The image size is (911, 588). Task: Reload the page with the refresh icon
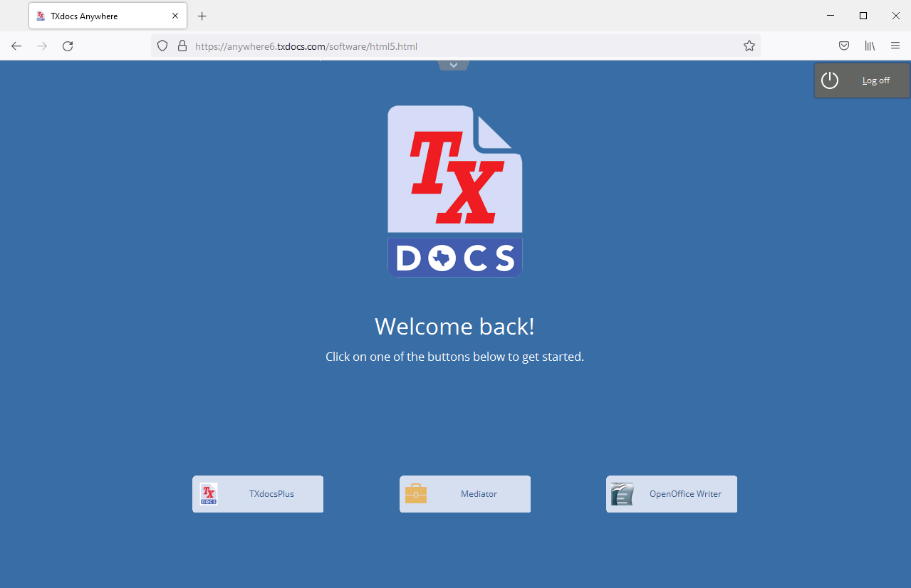68,46
